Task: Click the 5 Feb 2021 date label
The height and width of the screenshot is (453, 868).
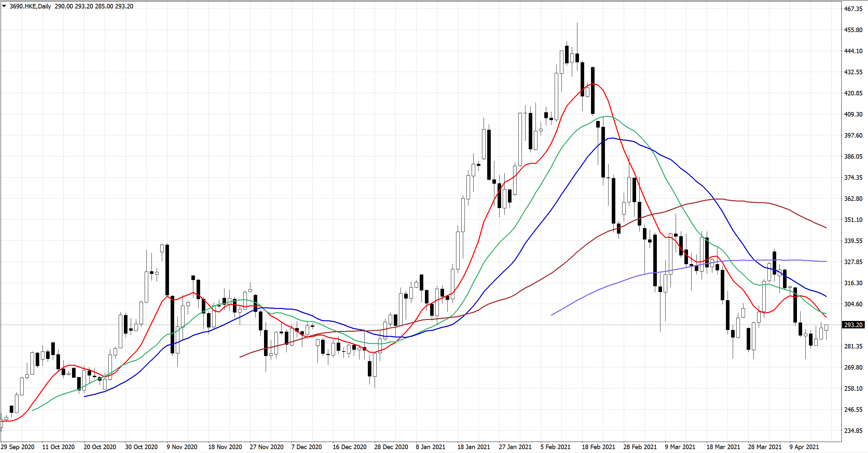Action: point(555,447)
